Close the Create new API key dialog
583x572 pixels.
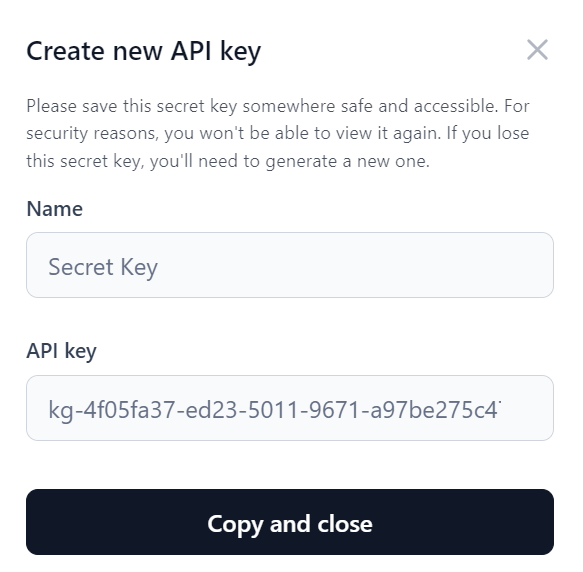point(537,49)
